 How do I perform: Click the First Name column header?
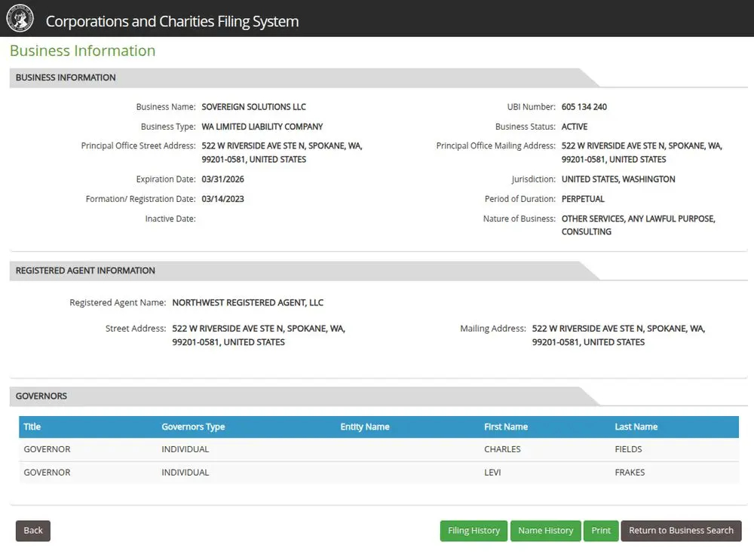coord(506,427)
